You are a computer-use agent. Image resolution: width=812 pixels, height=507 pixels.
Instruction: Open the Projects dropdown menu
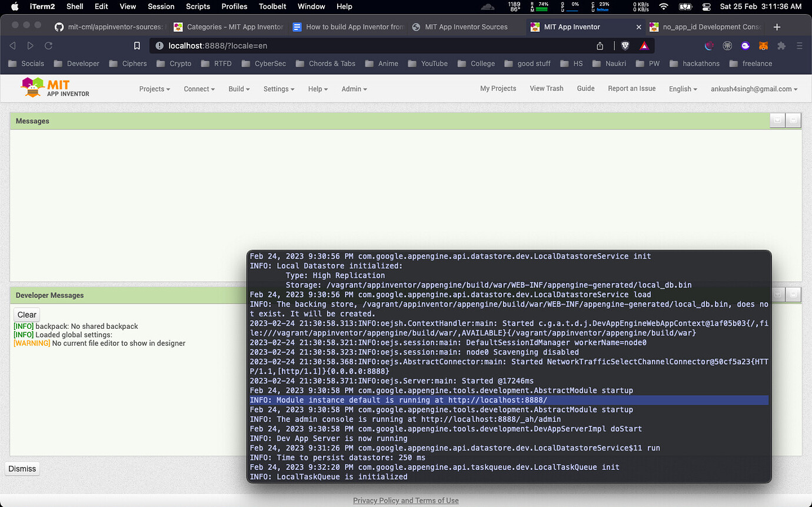(154, 89)
